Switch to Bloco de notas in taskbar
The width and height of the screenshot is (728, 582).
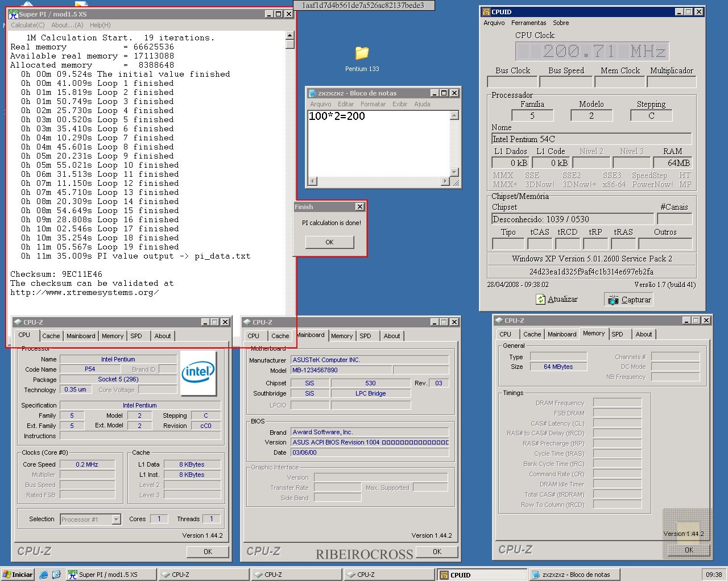point(574,575)
